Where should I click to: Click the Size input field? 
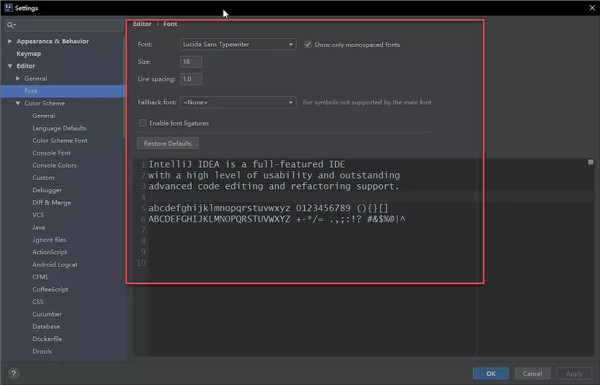[x=191, y=62]
